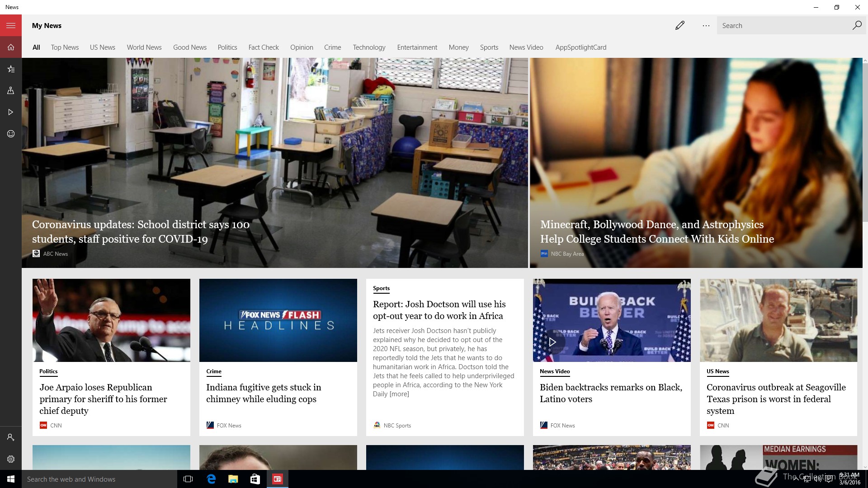Show hidden system tray icons chevron
This screenshot has height=488, width=868.
796,479
